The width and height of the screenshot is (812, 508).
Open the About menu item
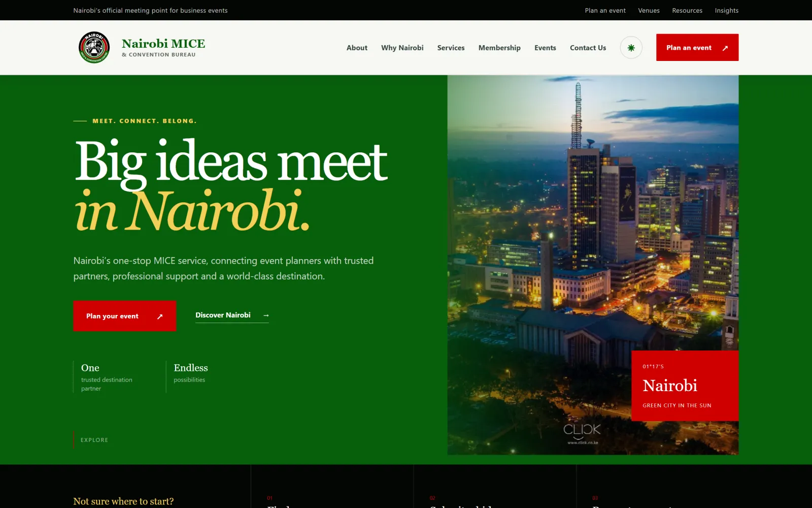point(357,48)
